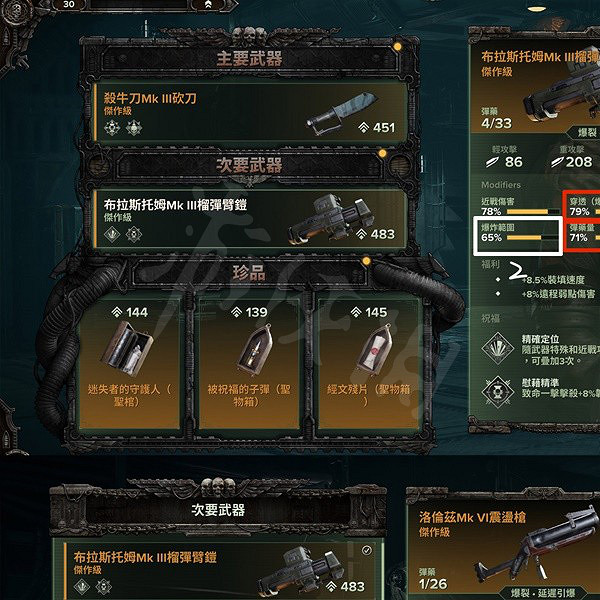Click the 精確定位 blessing icon
The width and height of the screenshot is (600, 600).
coord(497,348)
